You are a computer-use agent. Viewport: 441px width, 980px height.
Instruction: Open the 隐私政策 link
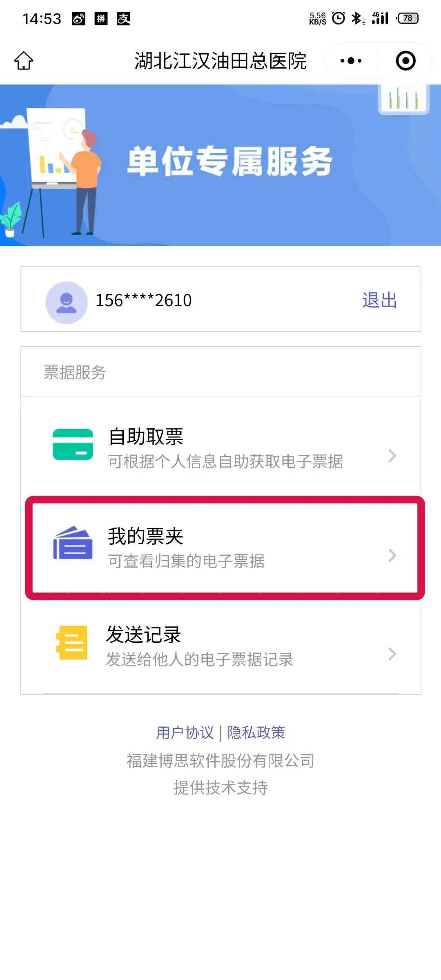click(x=256, y=733)
